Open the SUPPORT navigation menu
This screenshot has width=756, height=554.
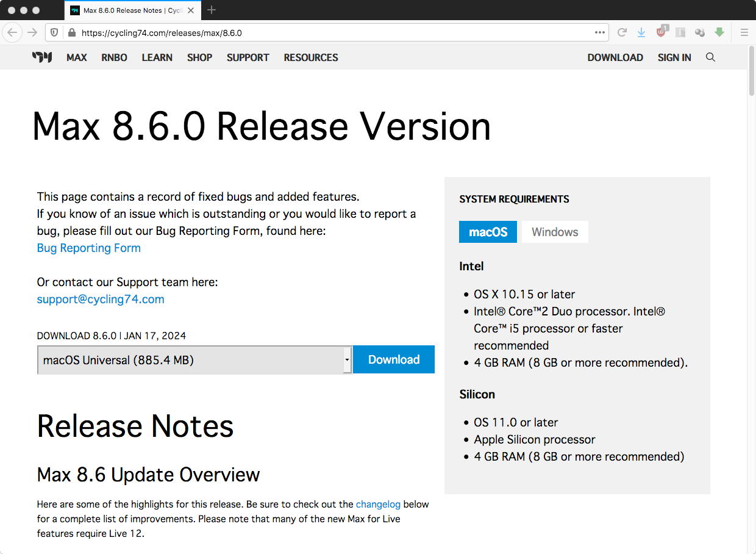(248, 57)
